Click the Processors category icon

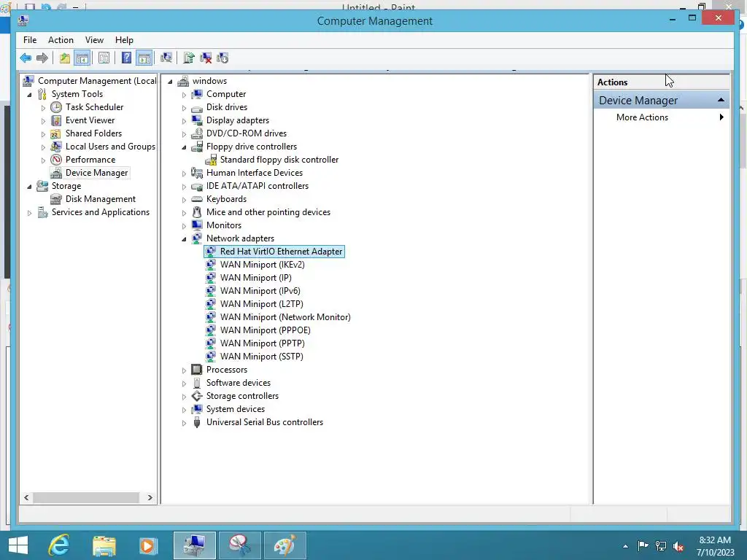197,370
